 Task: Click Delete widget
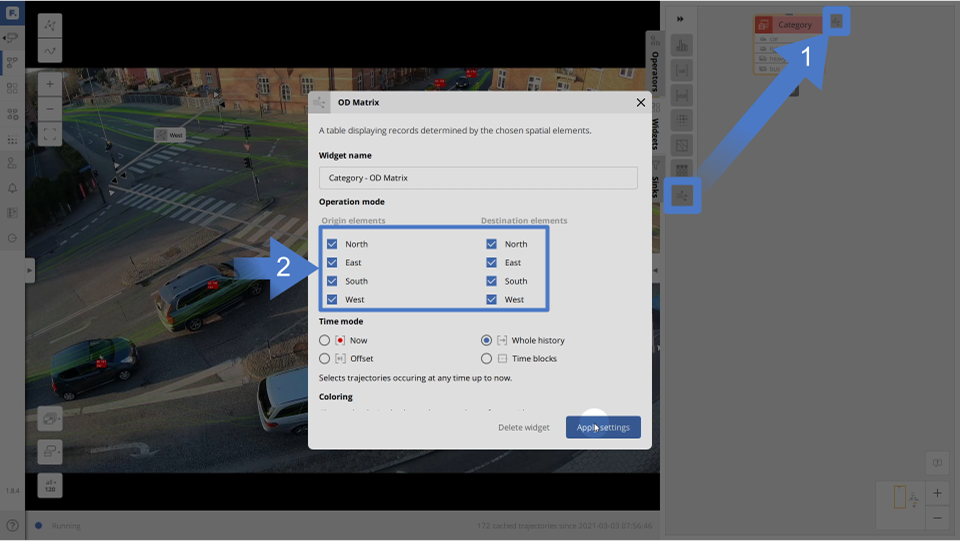pos(524,427)
